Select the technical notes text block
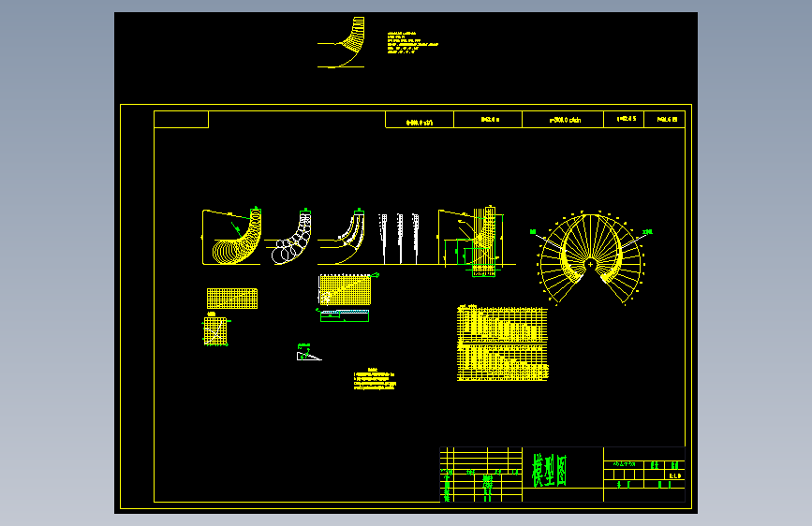 click(x=375, y=379)
